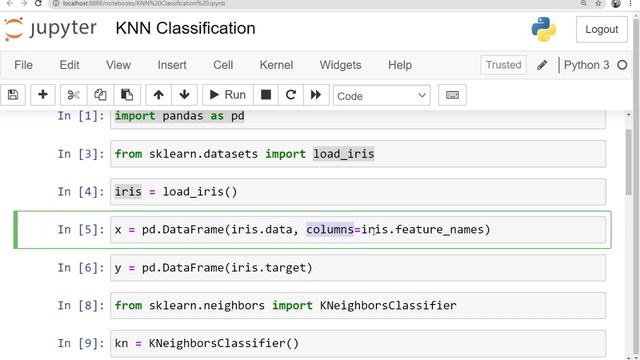Move selected cell up arrow
The height and width of the screenshot is (360, 640).
[158, 95]
